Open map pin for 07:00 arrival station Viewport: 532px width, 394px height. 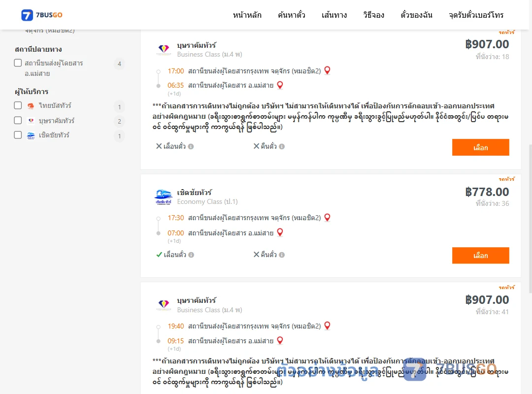click(280, 232)
